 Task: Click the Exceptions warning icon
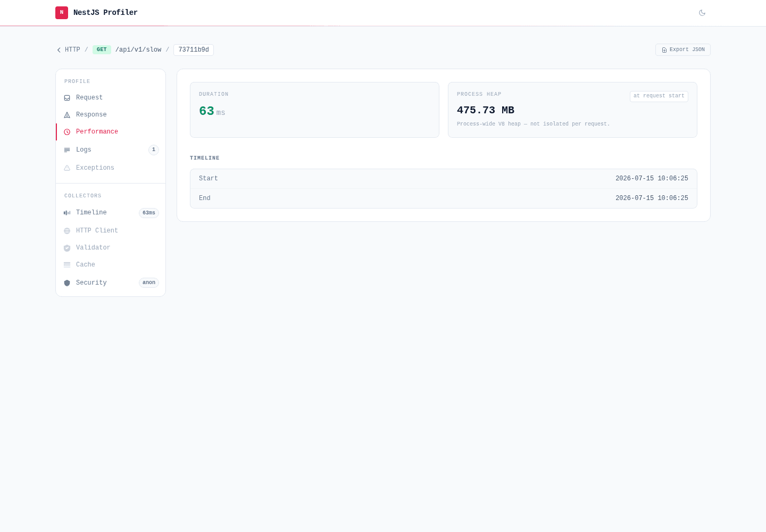tap(67, 168)
